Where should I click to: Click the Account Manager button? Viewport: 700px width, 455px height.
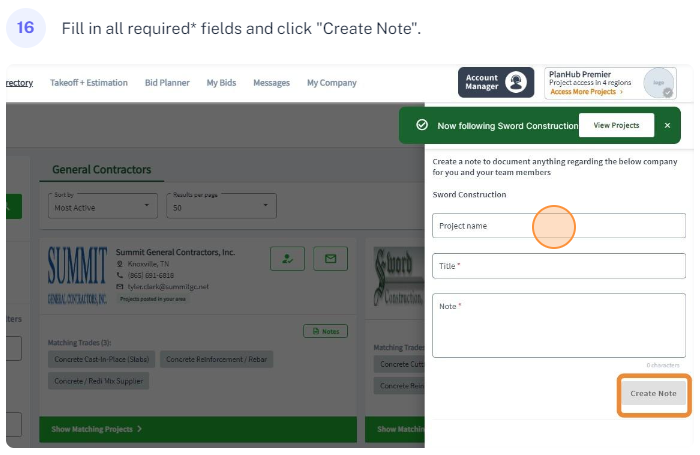tap(496, 83)
